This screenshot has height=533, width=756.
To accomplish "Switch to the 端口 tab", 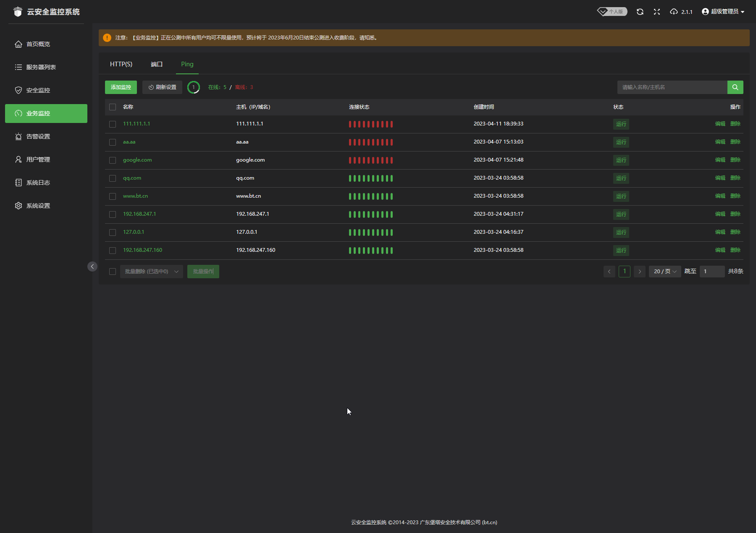I will click(x=156, y=64).
